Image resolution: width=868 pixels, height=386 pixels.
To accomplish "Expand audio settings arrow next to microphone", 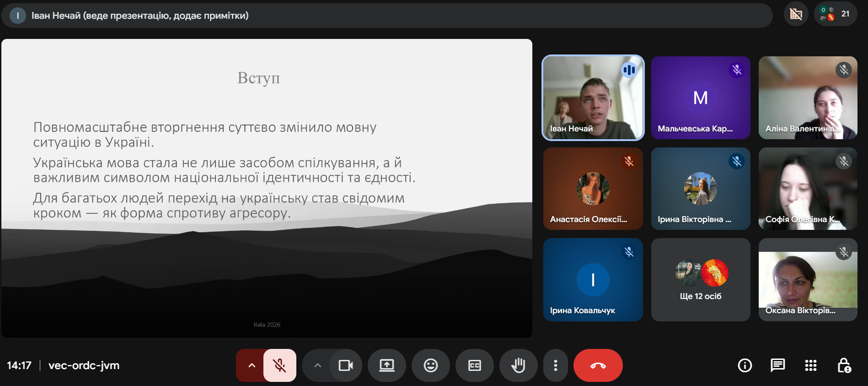I will (251, 365).
